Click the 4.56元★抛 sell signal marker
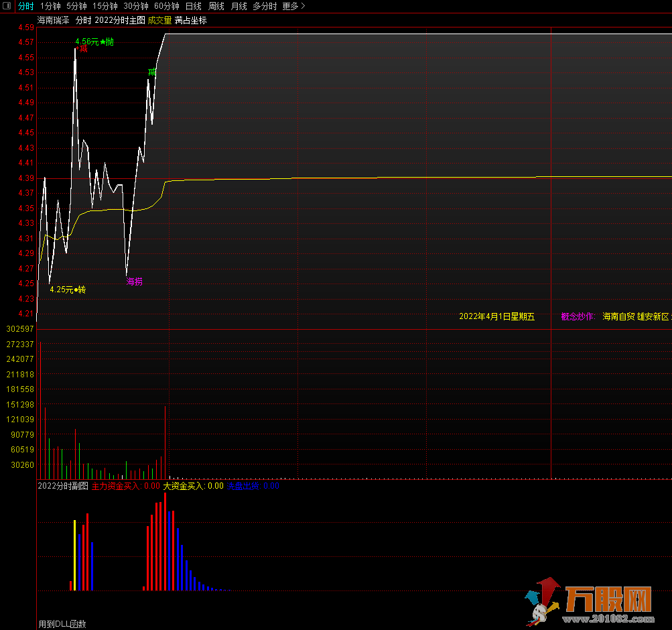The height and width of the screenshot is (630, 672). point(94,42)
